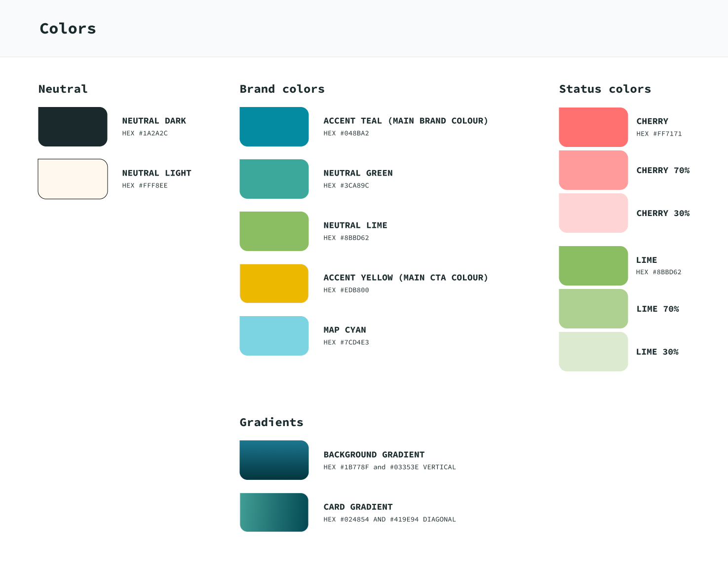The width and height of the screenshot is (728, 577).
Task: Select the Colors page title
Action: (68, 29)
